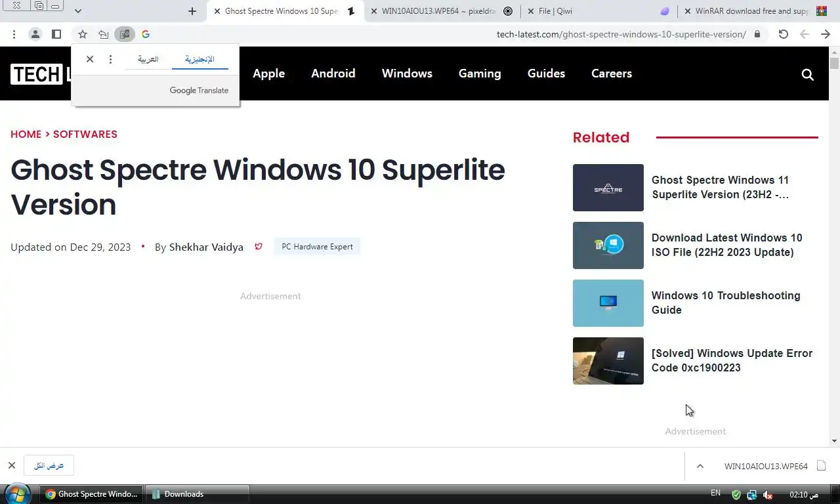
Task: Close the downloads bar with X
Action: (12, 465)
